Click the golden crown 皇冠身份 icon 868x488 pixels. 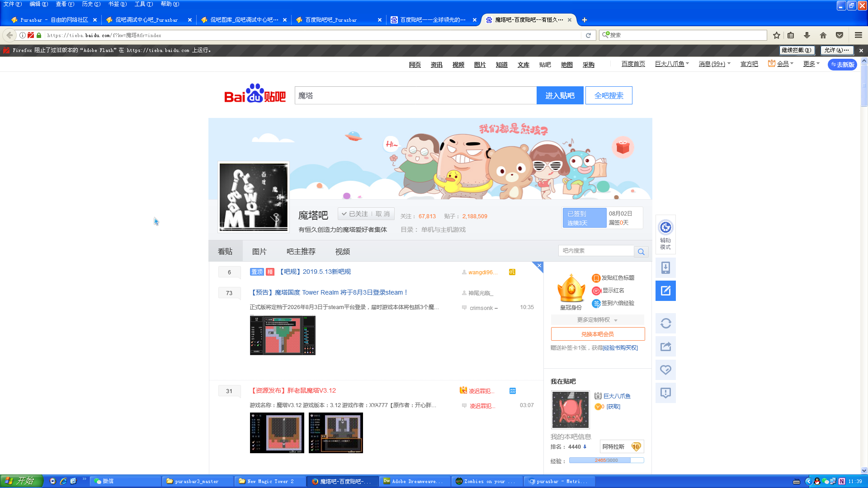point(571,288)
